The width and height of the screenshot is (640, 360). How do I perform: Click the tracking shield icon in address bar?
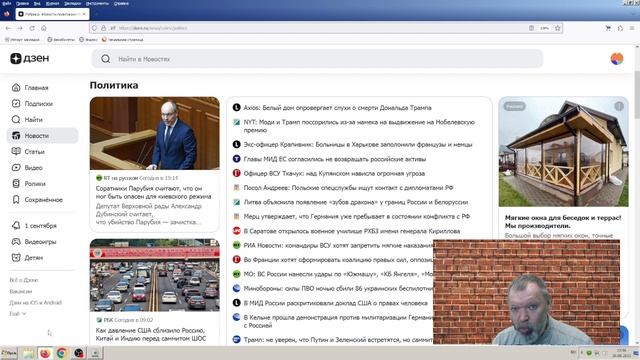click(94, 28)
